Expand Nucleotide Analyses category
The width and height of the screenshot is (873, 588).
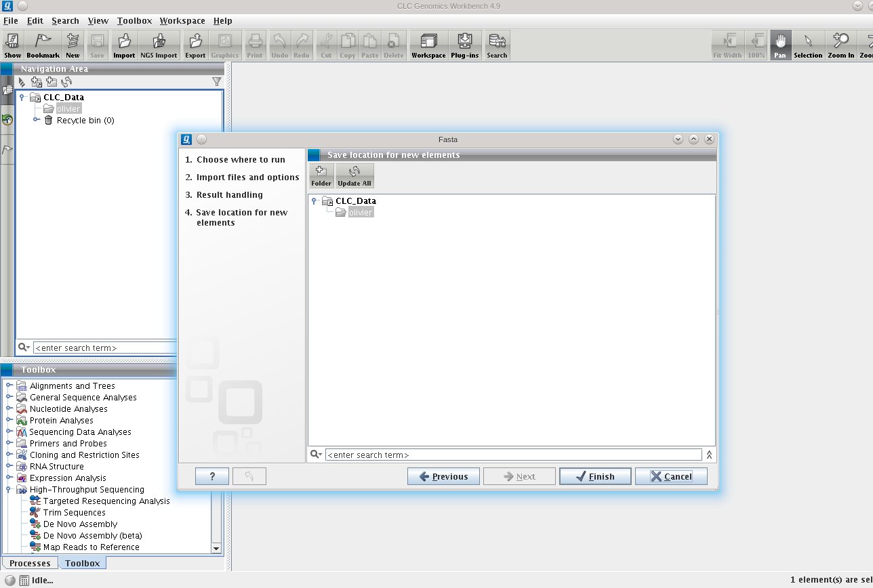(9, 408)
